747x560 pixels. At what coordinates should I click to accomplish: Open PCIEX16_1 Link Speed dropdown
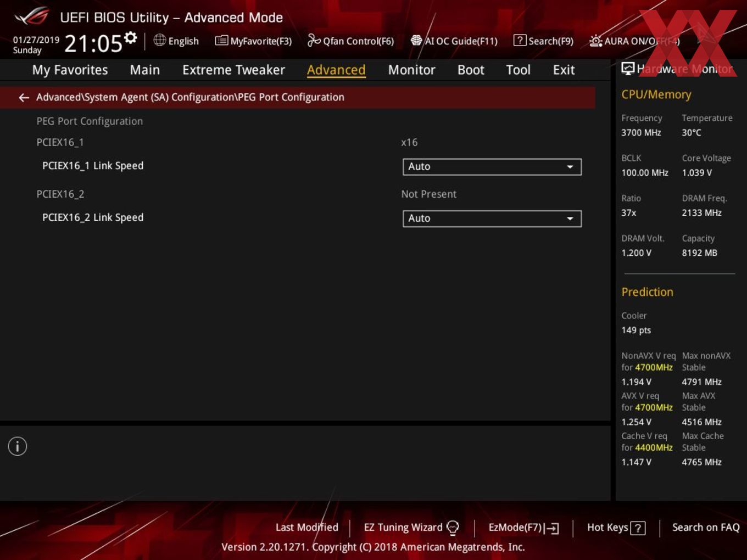492,166
